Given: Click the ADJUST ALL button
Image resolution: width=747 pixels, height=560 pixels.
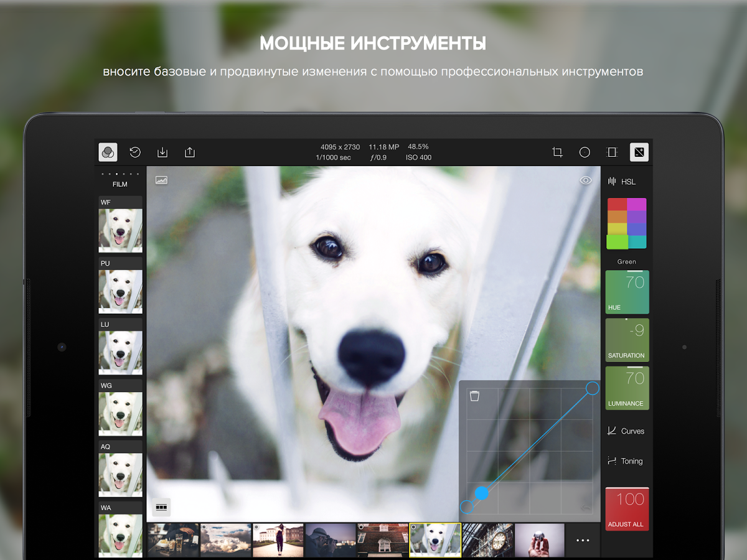Looking at the screenshot, I should [627, 509].
